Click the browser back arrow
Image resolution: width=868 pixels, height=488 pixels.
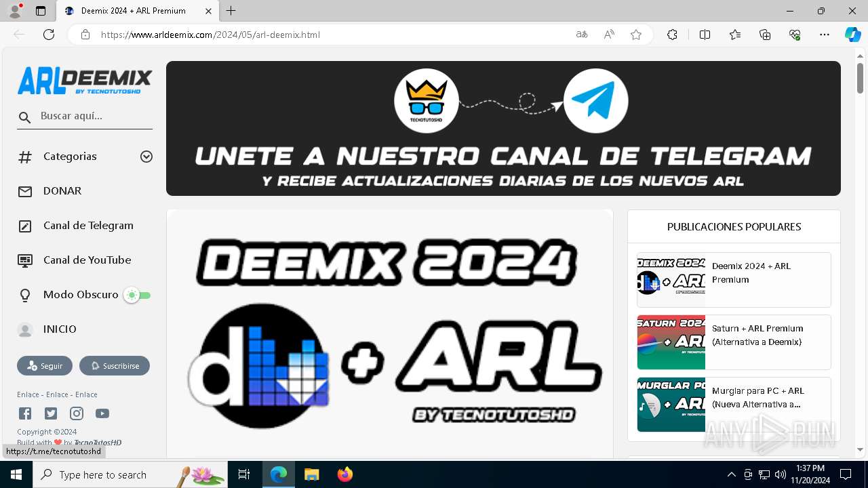point(19,35)
